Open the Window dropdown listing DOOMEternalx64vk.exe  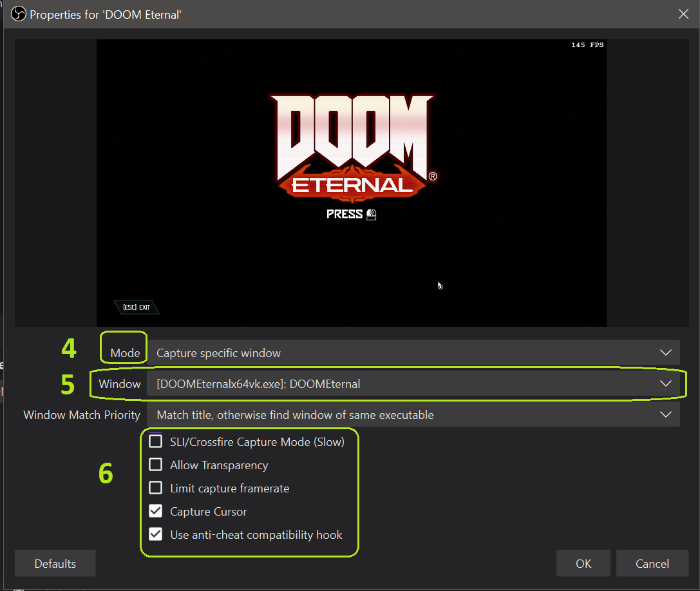tap(413, 383)
